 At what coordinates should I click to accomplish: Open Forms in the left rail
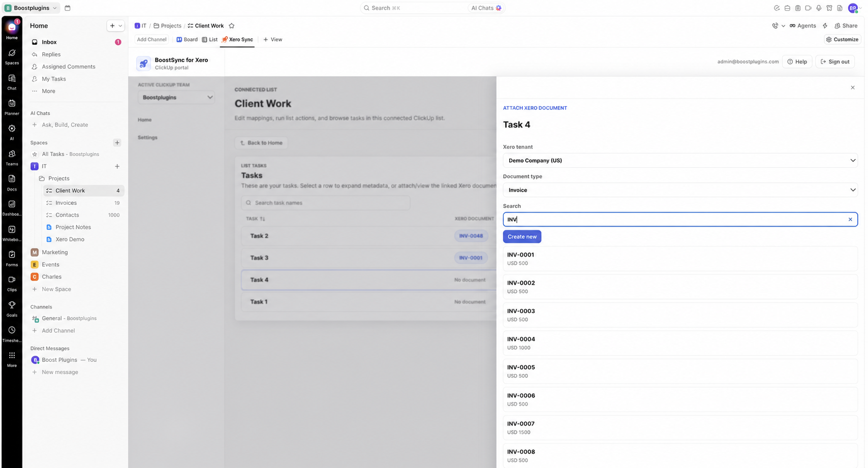tap(12, 258)
